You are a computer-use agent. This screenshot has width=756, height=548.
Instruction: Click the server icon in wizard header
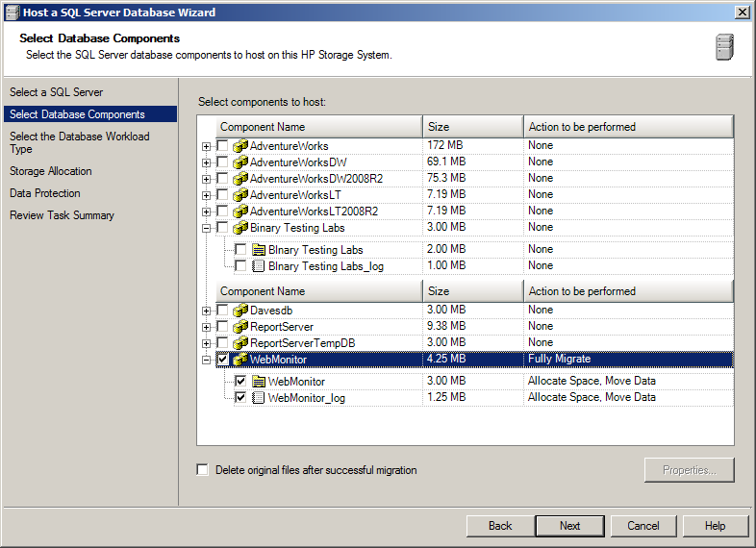point(724,47)
